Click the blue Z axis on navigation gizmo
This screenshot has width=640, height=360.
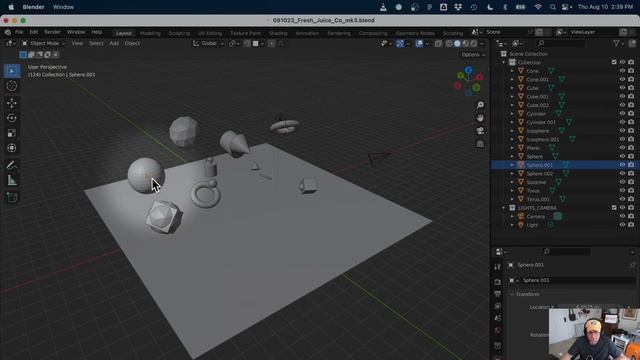(x=469, y=71)
